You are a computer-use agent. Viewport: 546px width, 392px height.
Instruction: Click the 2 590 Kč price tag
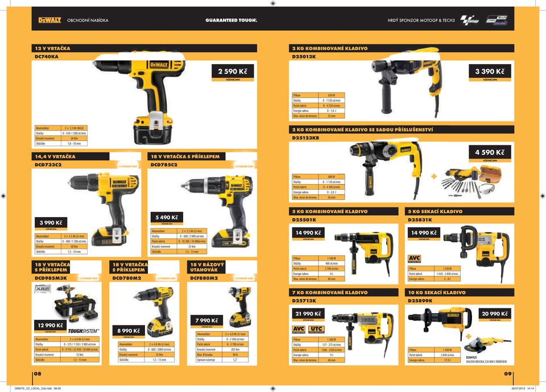pos(233,72)
